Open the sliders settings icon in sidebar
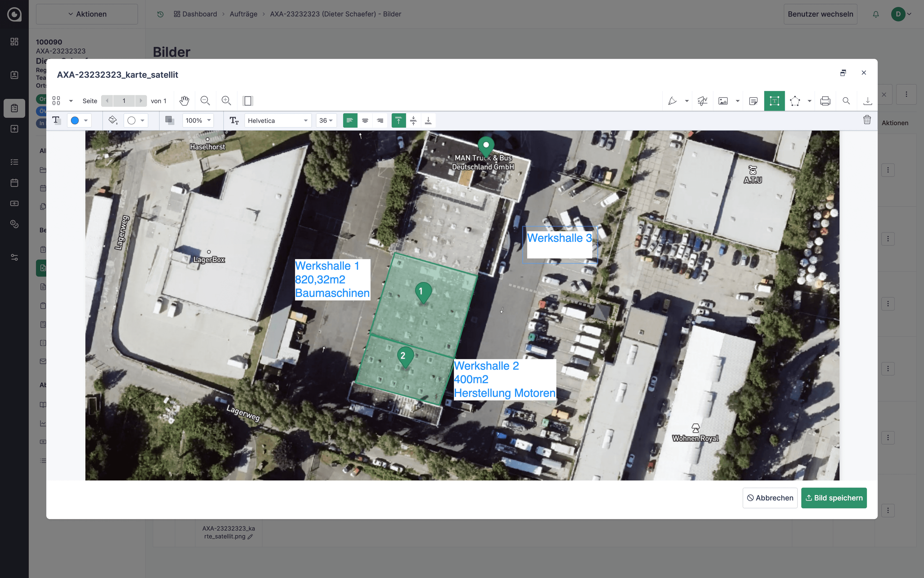The image size is (924, 578). coord(14,257)
